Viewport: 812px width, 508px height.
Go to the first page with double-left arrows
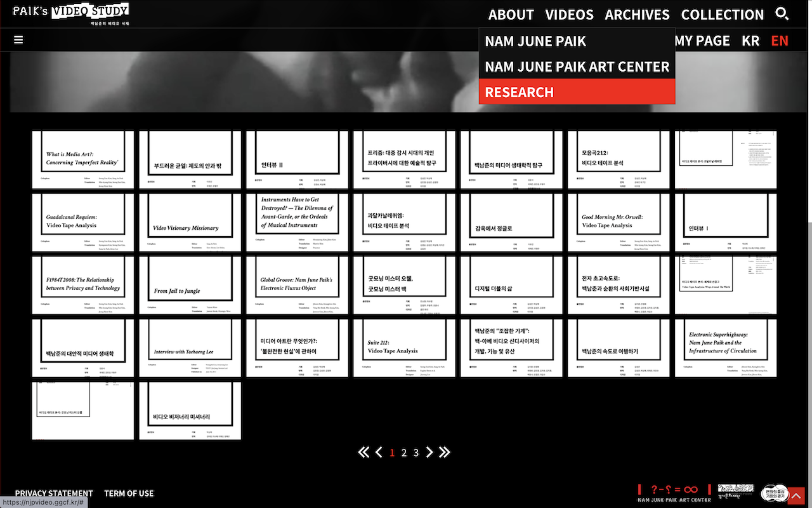pos(363,452)
